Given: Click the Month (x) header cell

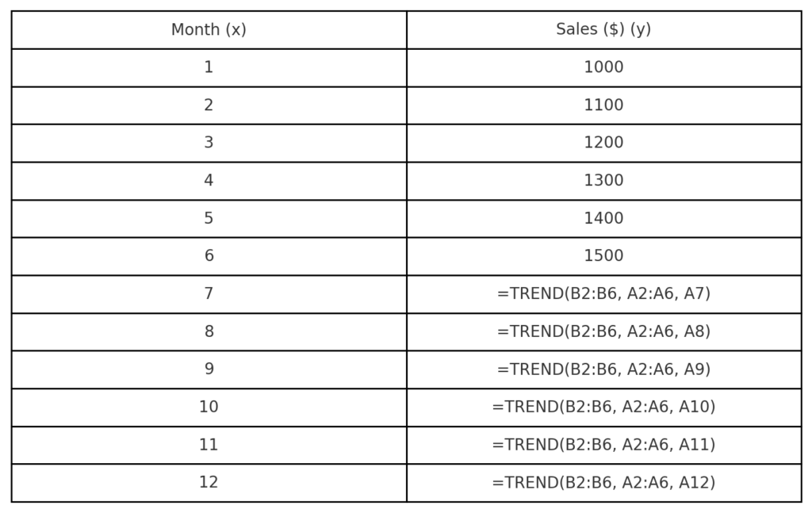Looking at the screenshot, I should click(x=209, y=30).
